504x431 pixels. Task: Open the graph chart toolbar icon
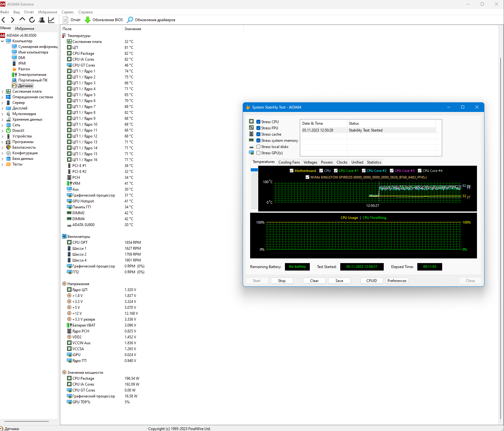(51, 20)
